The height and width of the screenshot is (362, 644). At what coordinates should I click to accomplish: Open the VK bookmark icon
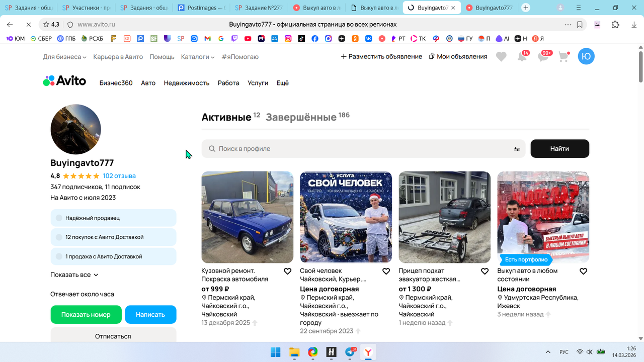[369, 38]
